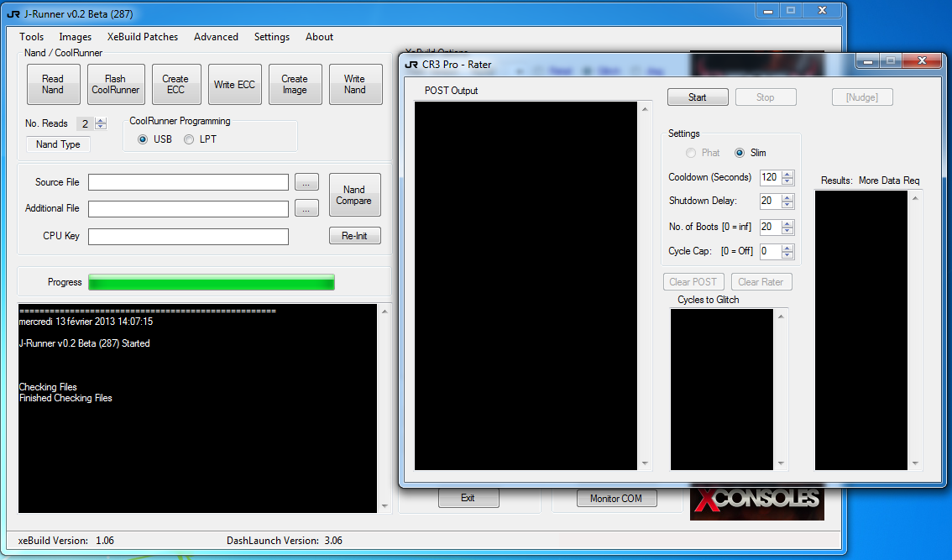Click the Create ECC button
This screenshot has width=952, height=560.
click(175, 85)
